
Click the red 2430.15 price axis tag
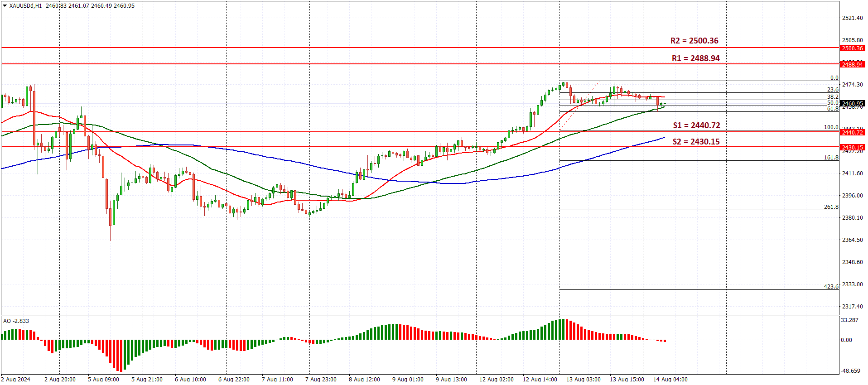(x=852, y=147)
